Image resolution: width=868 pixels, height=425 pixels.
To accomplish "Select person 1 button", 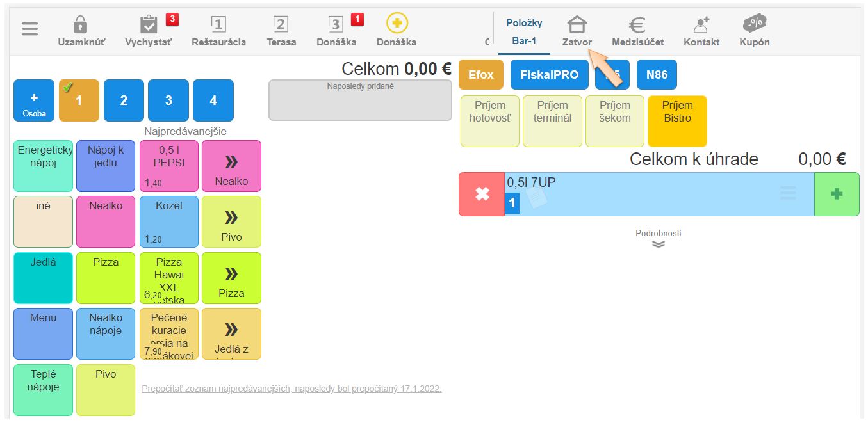I will pyautogui.click(x=79, y=100).
